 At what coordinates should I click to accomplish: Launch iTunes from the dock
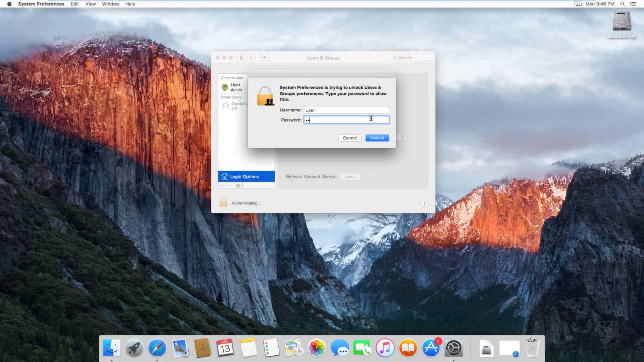pyautogui.click(x=385, y=348)
